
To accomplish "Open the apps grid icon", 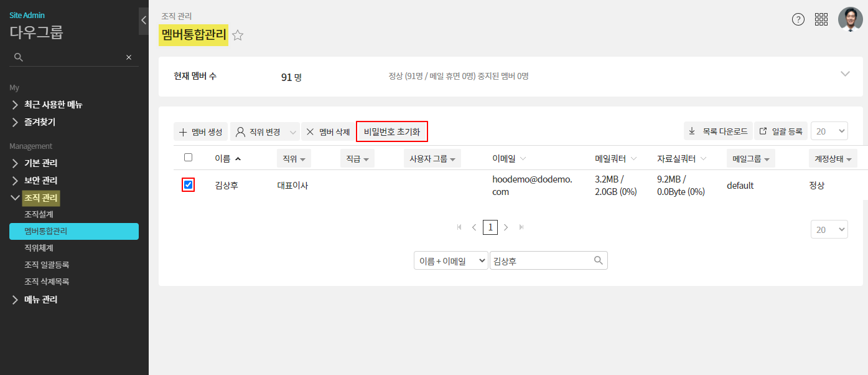I will tap(821, 19).
